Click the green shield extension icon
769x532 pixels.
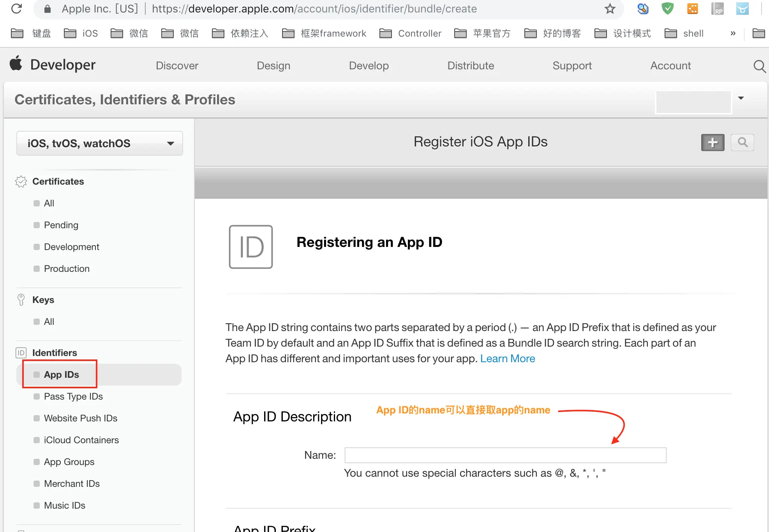point(668,9)
